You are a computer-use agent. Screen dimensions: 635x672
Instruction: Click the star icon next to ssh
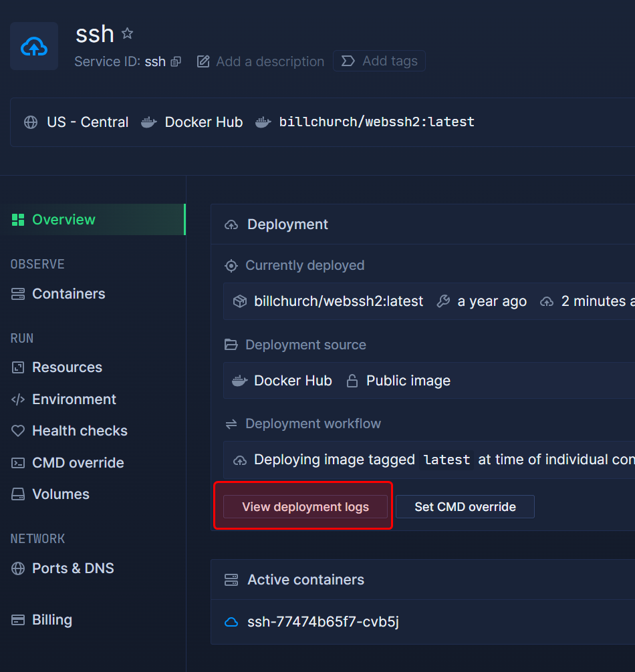127,33
